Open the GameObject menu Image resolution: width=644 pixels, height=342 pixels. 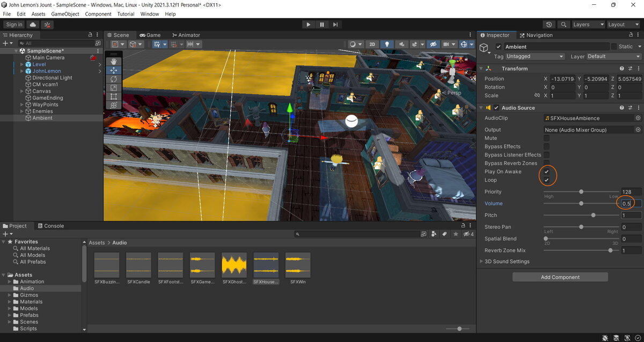(65, 14)
